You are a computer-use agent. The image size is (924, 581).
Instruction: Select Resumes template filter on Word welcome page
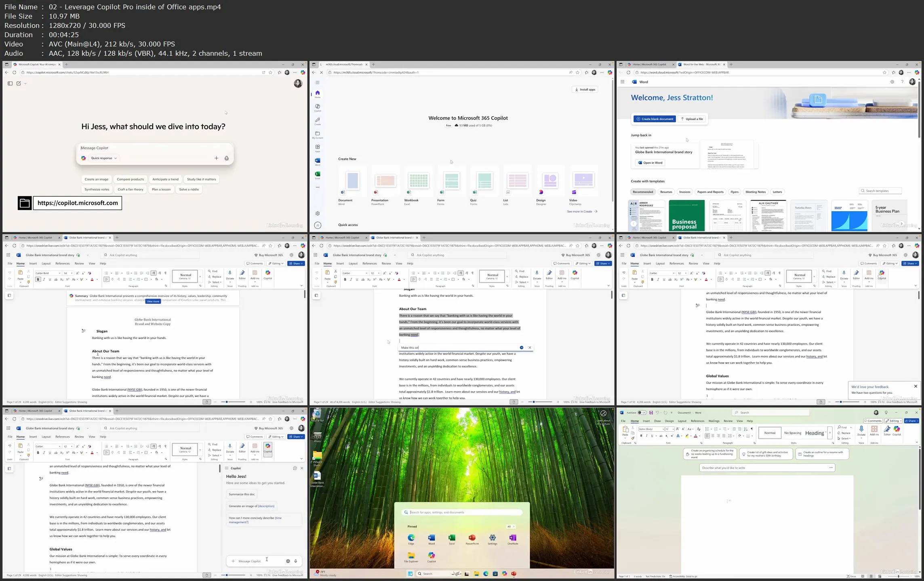pyautogui.click(x=666, y=192)
